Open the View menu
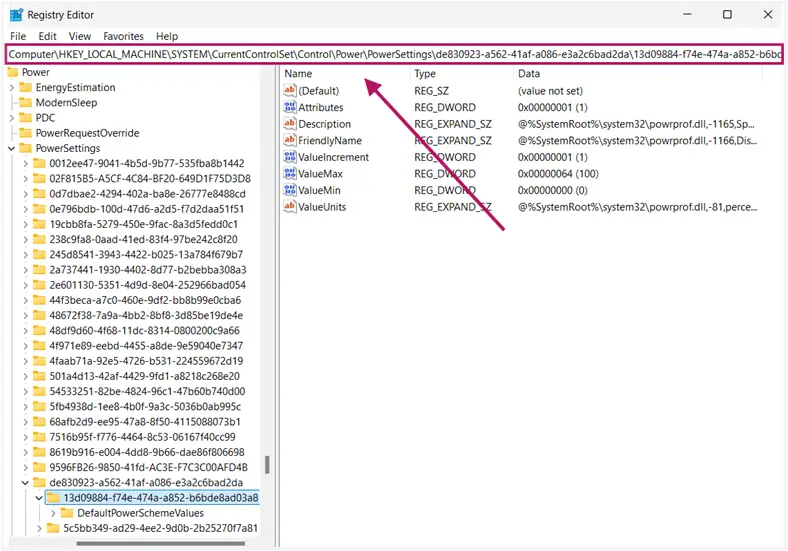The height and width of the screenshot is (551, 788). coord(79,36)
